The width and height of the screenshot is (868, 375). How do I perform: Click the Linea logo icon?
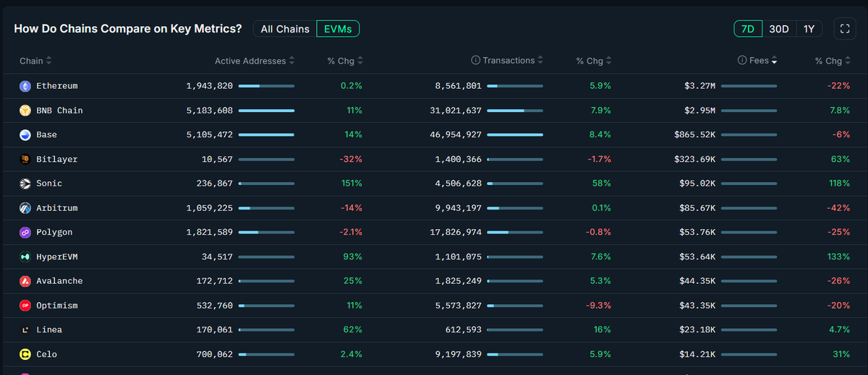(25, 330)
